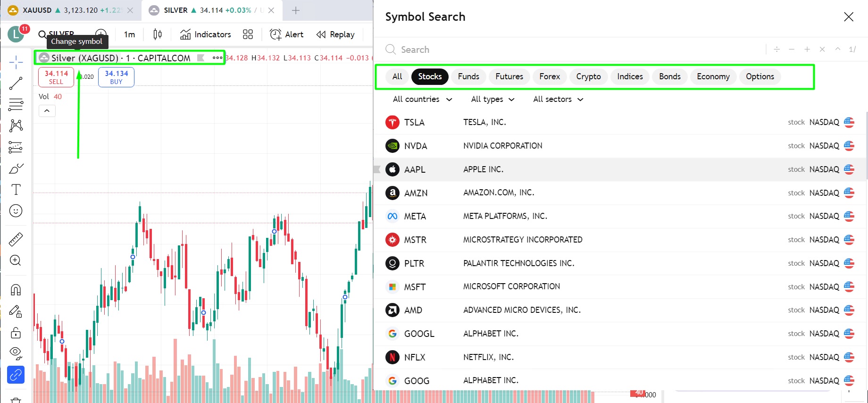Expand the All sectors filter
The height and width of the screenshot is (403, 868).
pos(558,99)
